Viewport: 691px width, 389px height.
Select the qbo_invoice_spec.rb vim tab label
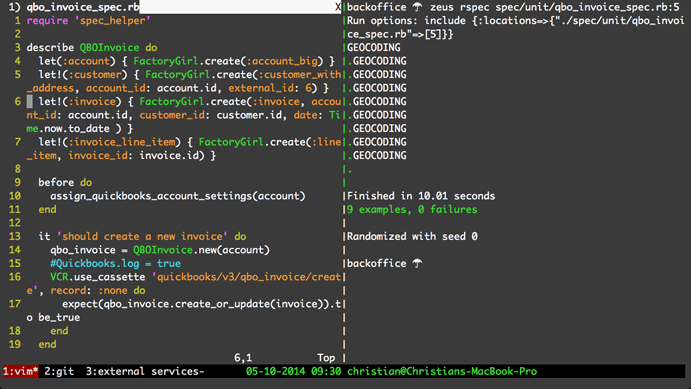tap(83, 7)
